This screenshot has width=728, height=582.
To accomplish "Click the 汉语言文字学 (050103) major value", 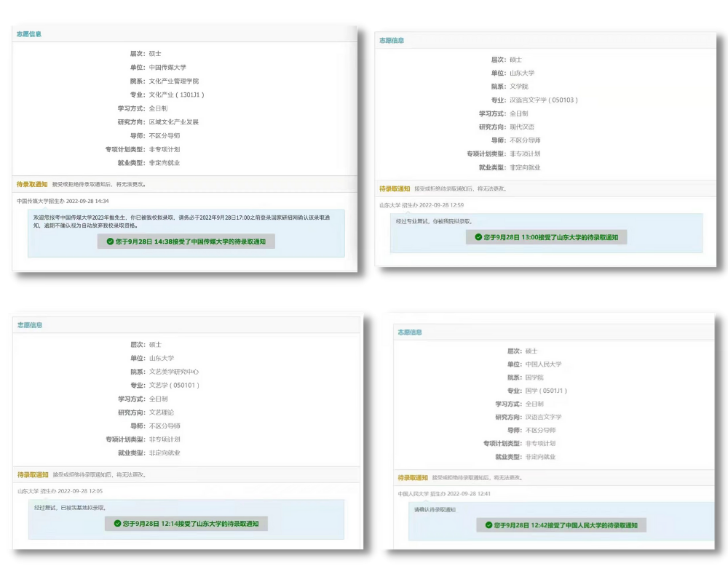I will [543, 100].
